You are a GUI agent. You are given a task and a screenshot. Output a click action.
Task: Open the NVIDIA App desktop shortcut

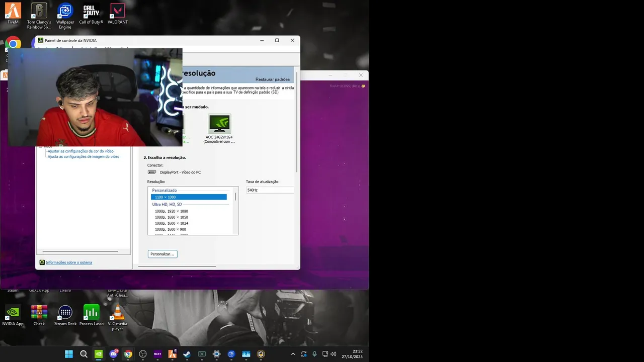[x=13, y=315]
